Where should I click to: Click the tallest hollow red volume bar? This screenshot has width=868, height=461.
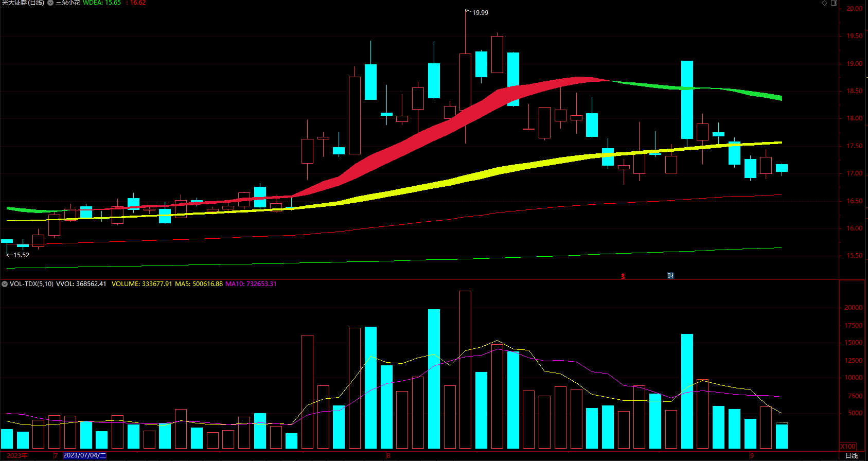(465, 369)
